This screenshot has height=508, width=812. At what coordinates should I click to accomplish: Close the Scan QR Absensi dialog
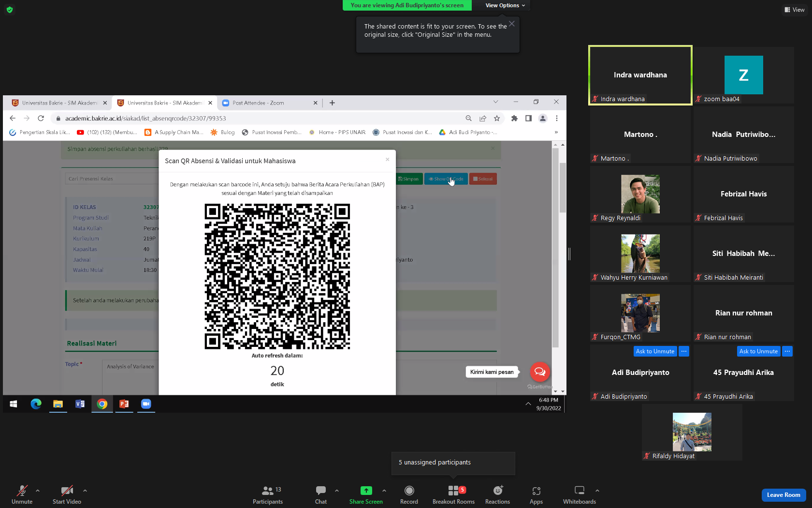(387, 159)
